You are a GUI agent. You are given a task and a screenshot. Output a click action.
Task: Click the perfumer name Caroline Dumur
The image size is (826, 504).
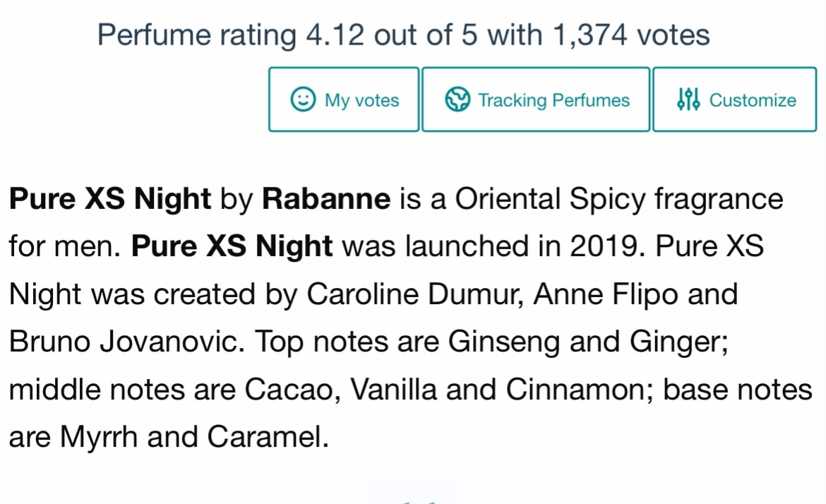point(414,294)
